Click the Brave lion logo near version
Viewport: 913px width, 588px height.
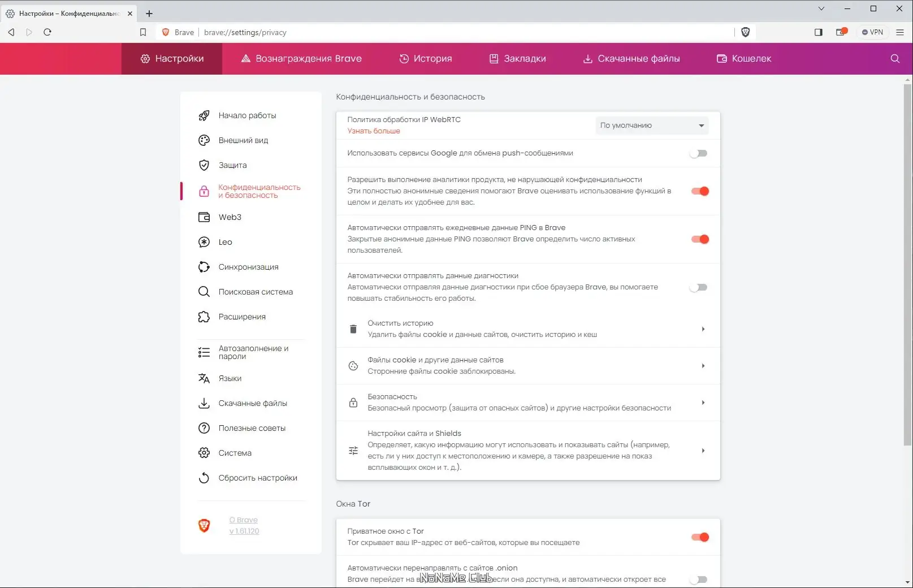pos(204,526)
